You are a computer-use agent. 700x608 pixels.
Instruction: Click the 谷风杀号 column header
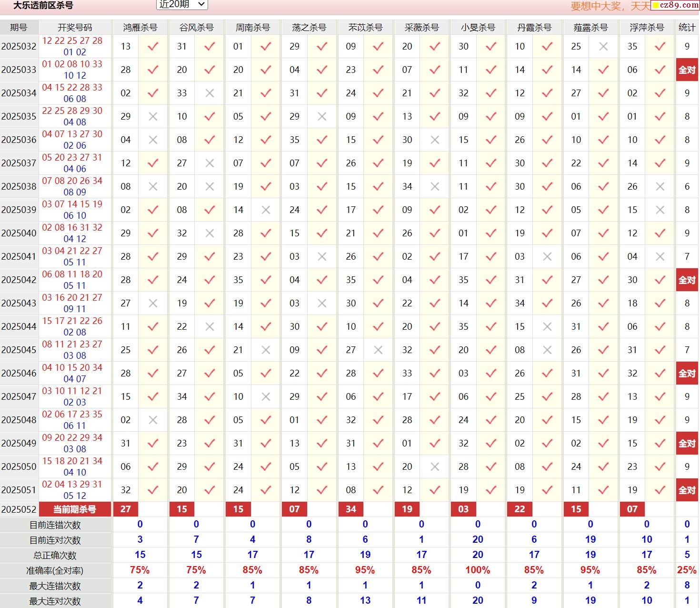pyautogui.click(x=196, y=27)
